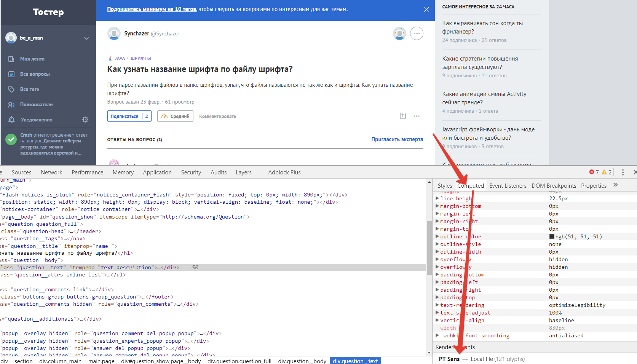Click the share icon under question
The height and width of the screenshot is (364, 637).
[403, 116]
